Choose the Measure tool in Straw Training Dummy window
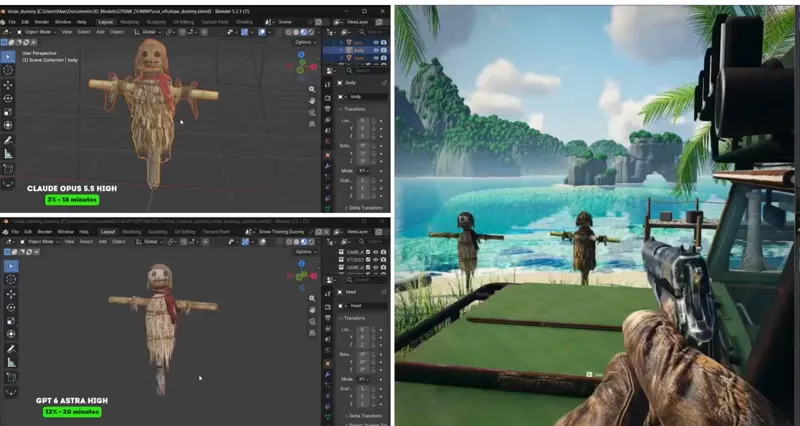800x426 pixels. [x=11, y=363]
